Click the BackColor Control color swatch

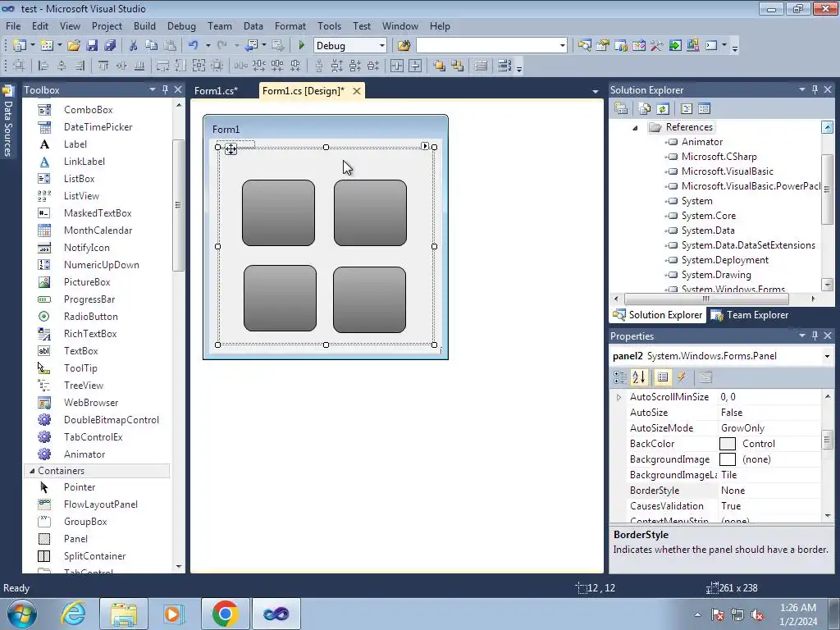click(727, 444)
